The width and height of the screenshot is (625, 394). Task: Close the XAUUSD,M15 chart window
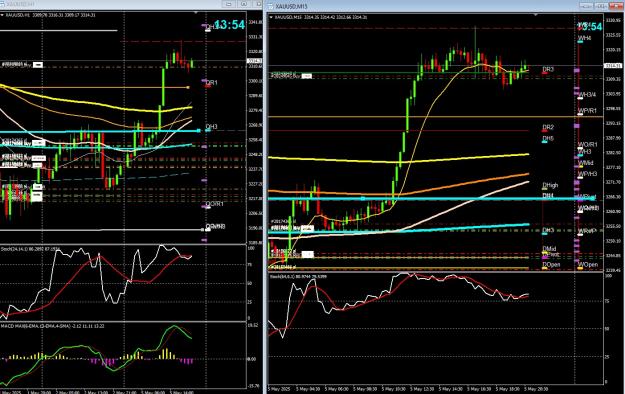615,6
